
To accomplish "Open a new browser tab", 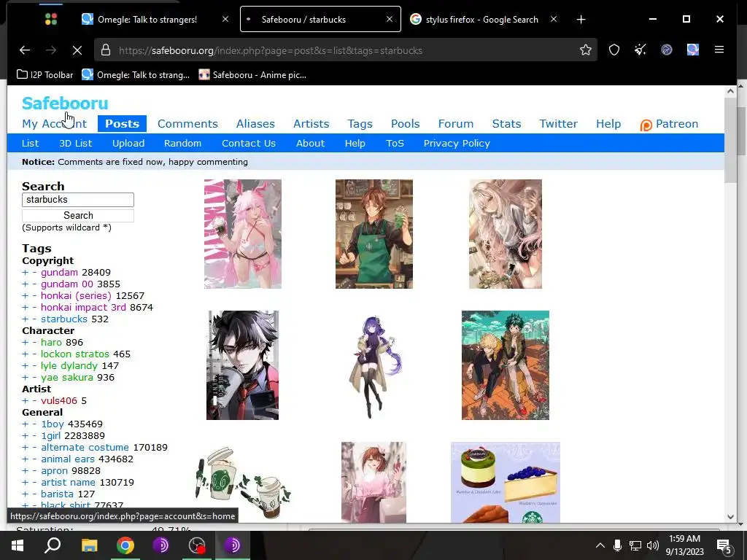I will (581, 20).
